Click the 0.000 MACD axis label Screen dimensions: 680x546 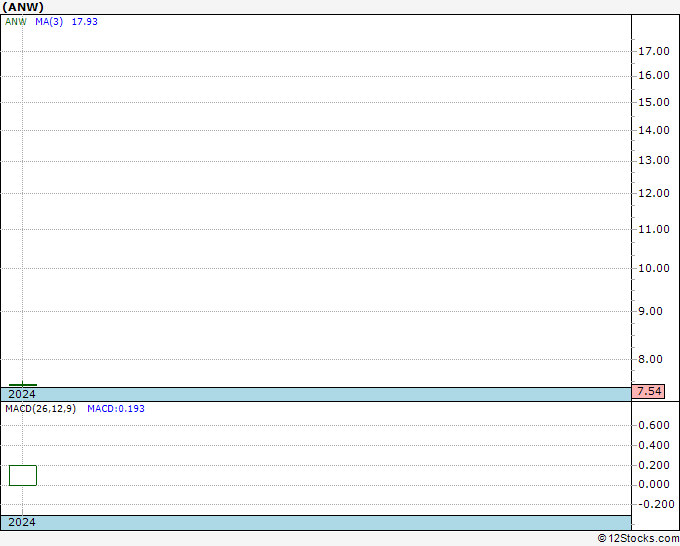[x=654, y=484]
